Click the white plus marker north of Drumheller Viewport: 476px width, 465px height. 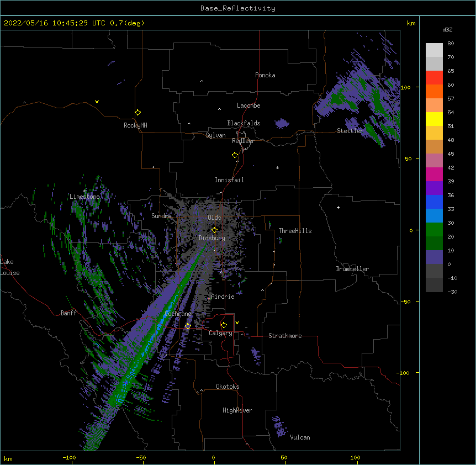pos(338,207)
